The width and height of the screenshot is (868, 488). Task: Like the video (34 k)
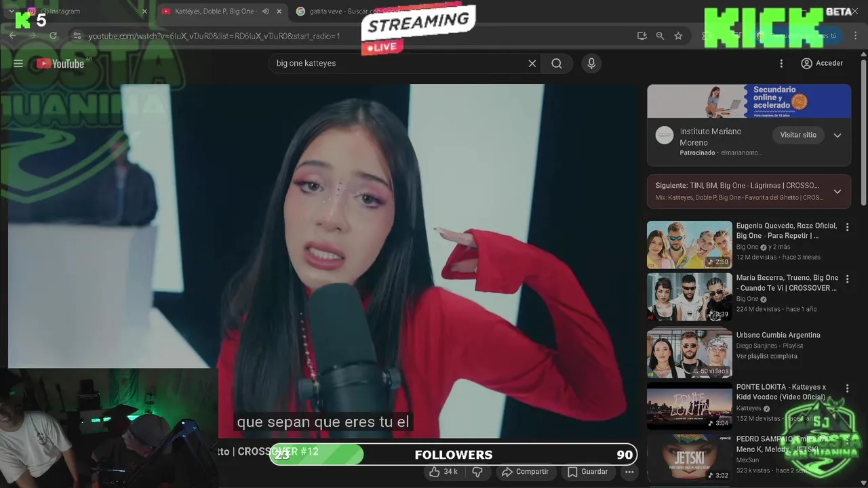tap(443, 472)
